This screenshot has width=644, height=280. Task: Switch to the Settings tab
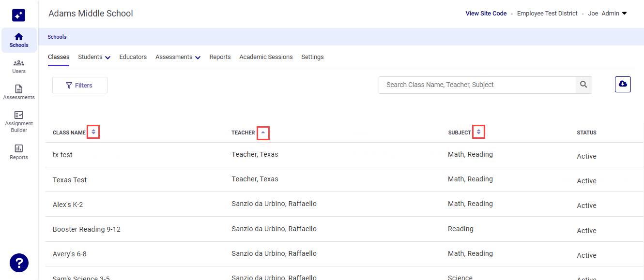pos(312,57)
